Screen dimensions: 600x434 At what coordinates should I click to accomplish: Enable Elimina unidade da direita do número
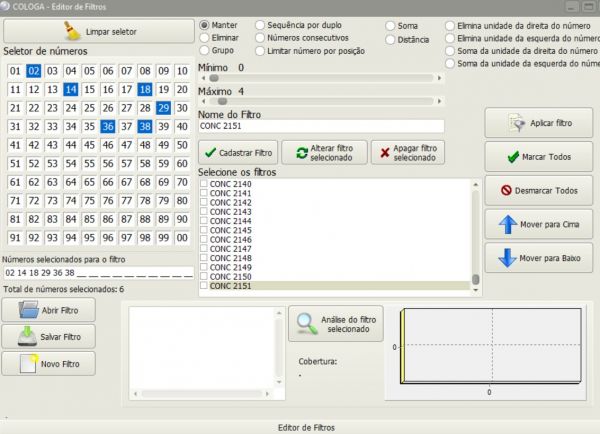tap(450, 26)
